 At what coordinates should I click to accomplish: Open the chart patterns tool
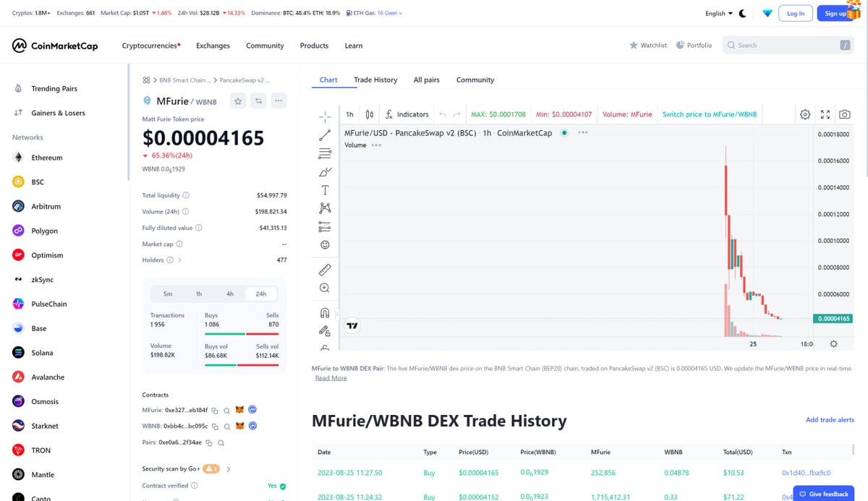(325, 208)
